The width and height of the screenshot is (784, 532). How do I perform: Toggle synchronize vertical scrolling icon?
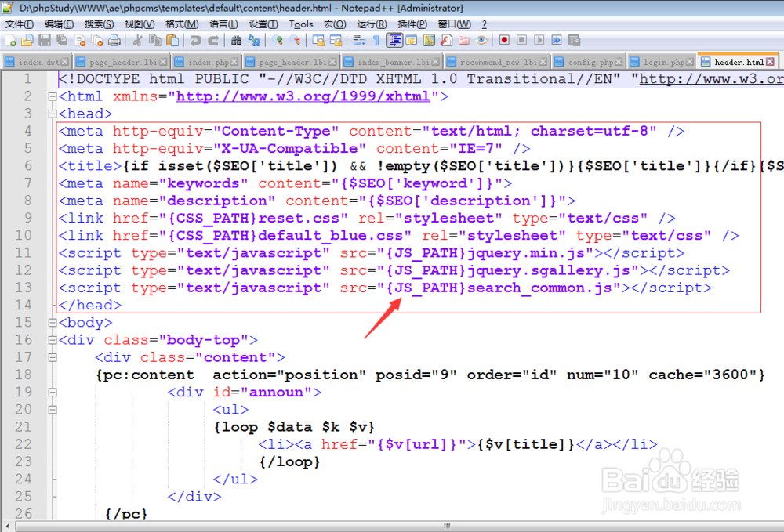(318, 41)
